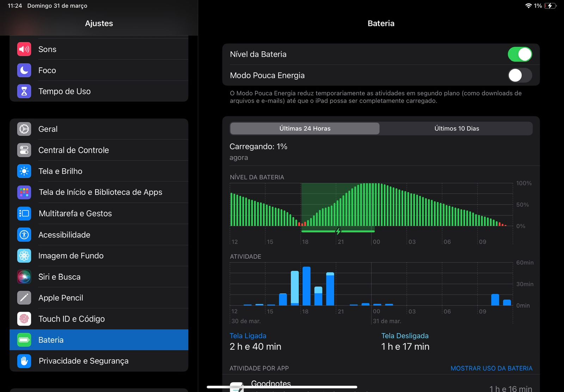Open Central de Controle icon
The image size is (564, 392).
[x=24, y=150]
